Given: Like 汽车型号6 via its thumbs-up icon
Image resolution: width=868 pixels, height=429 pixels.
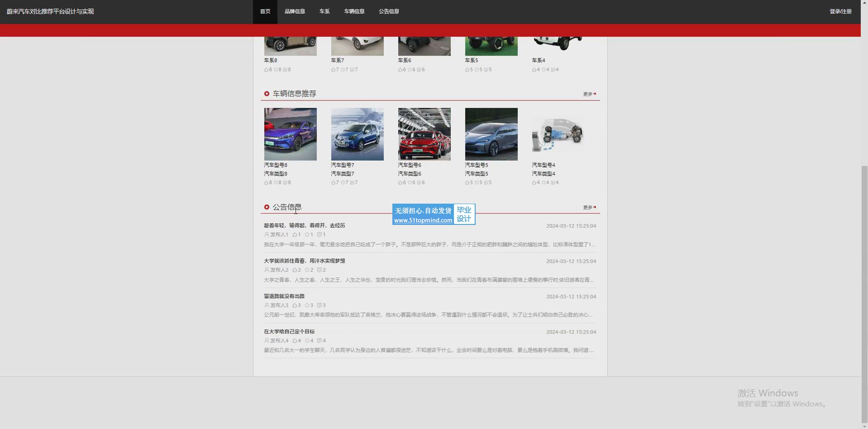Looking at the screenshot, I should pos(400,183).
